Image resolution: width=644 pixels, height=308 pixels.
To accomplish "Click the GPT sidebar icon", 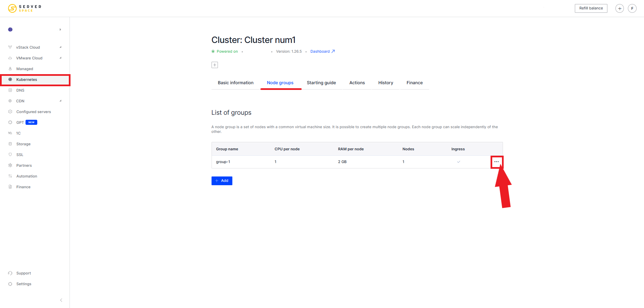I will 10,122.
